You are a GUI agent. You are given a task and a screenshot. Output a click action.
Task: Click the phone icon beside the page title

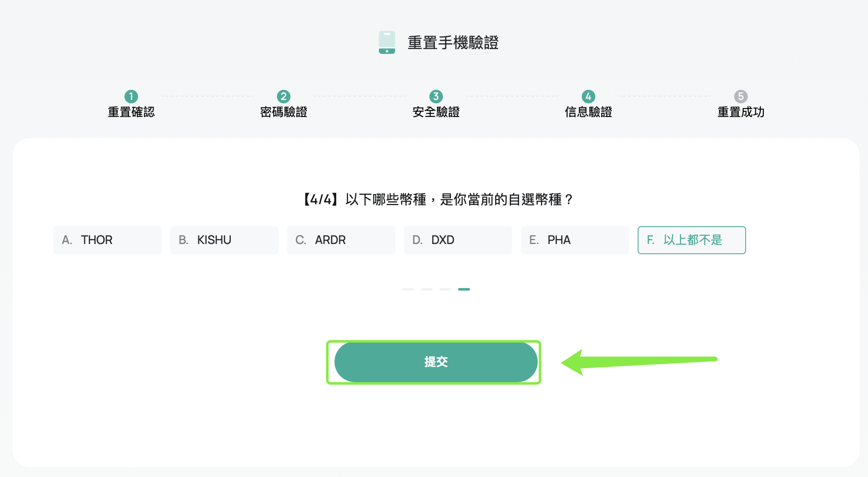(x=387, y=42)
